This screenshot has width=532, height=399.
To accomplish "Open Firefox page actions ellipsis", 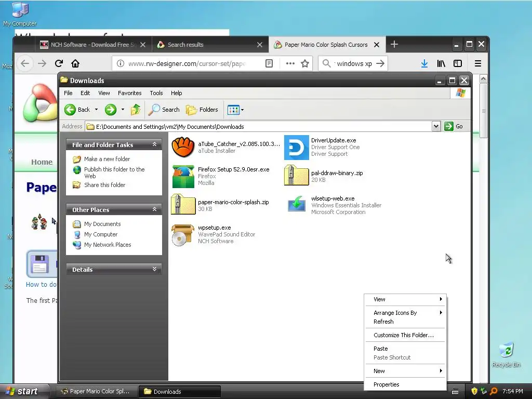I will coord(290,63).
